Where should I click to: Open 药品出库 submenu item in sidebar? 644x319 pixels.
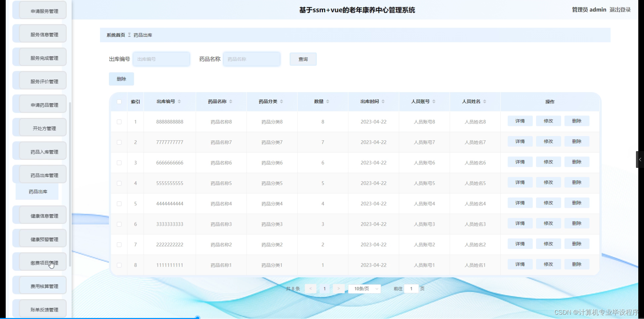[x=38, y=192]
